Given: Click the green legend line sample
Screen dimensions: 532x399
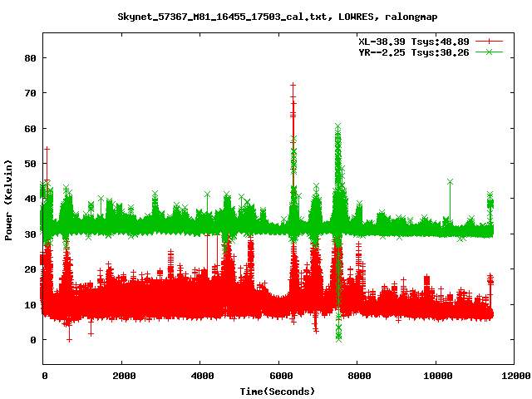Looking at the screenshot, I should (x=489, y=52).
